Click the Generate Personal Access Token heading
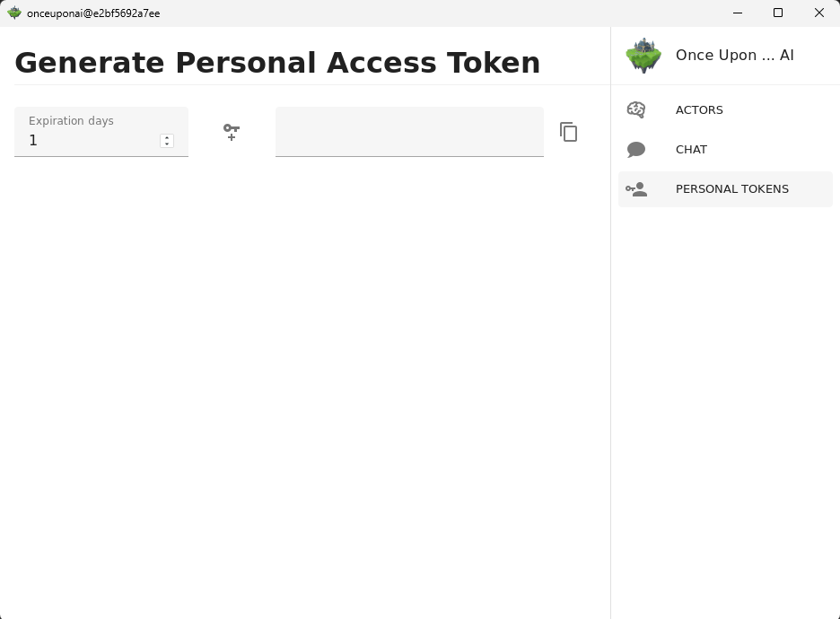The width and height of the screenshot is (840, 619). click(277, 63)
